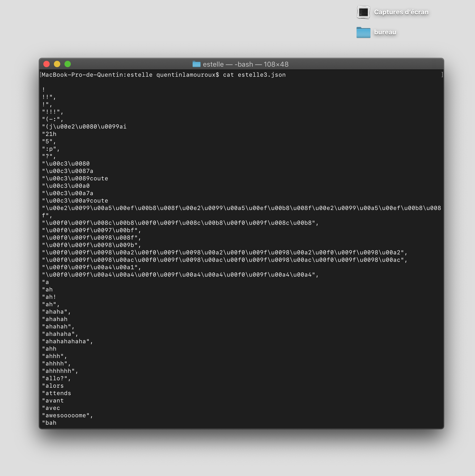Click the 'bureau' desktop folder label
475x476 pixels.
tap(385, 32)
